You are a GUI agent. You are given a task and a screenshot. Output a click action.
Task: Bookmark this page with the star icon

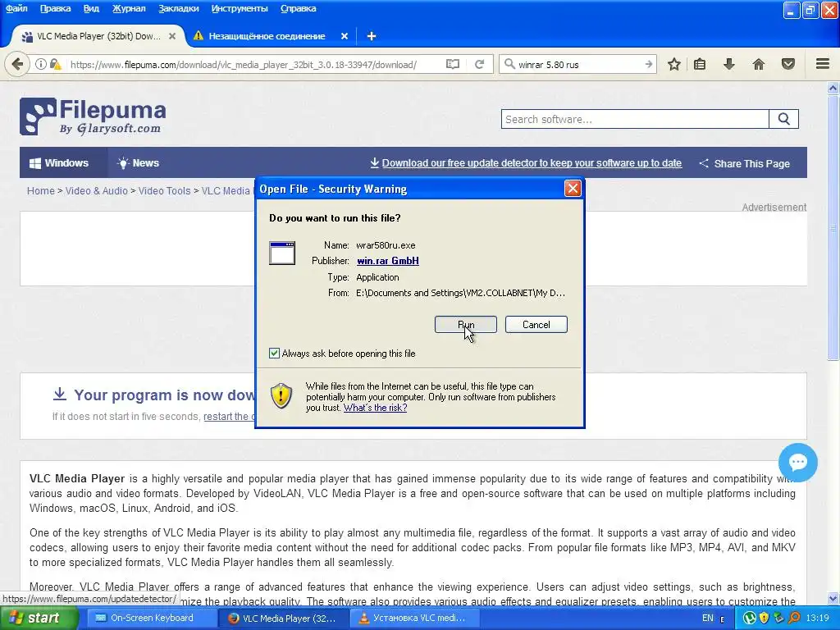pos(674,65)
